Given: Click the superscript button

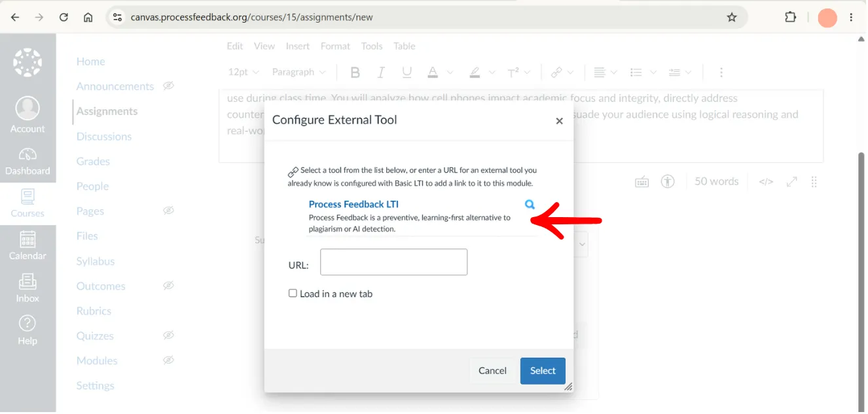Looking at the screenshot, I should tap(514, 73).
